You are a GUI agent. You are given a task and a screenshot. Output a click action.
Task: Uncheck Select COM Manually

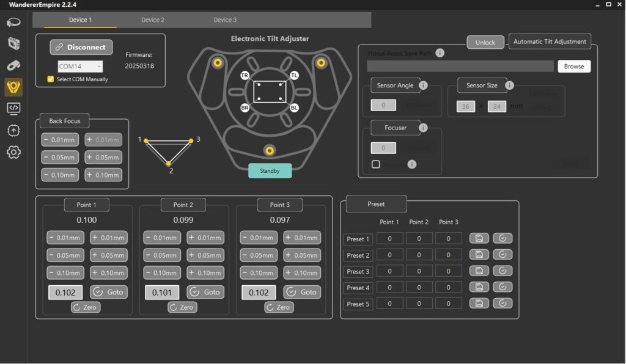(50, 79)
